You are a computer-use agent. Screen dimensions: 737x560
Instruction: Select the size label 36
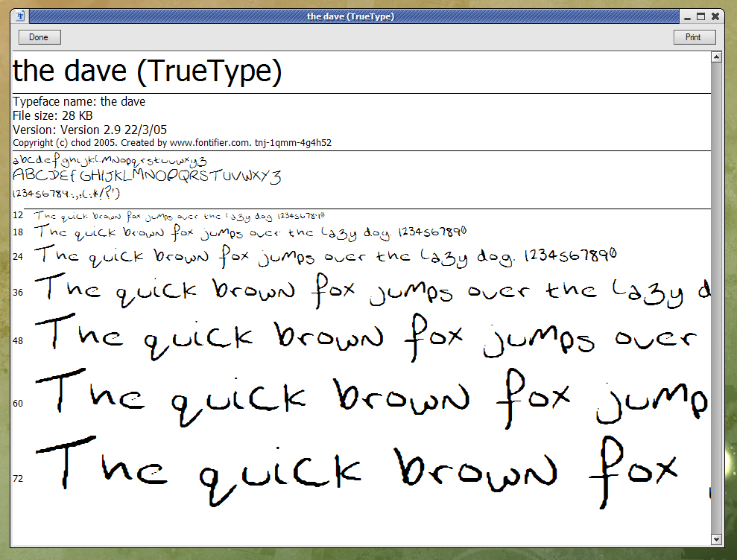pos(18,292)
